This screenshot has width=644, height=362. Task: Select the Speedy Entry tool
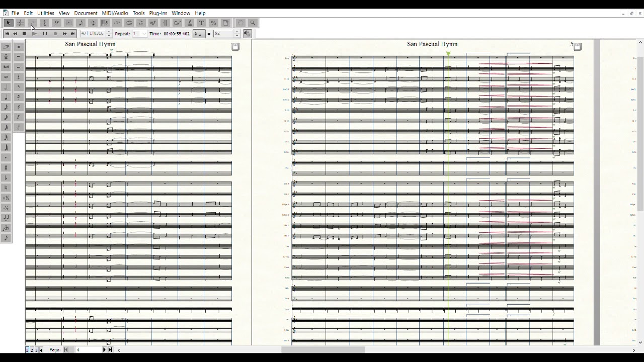tap(93, 23)
